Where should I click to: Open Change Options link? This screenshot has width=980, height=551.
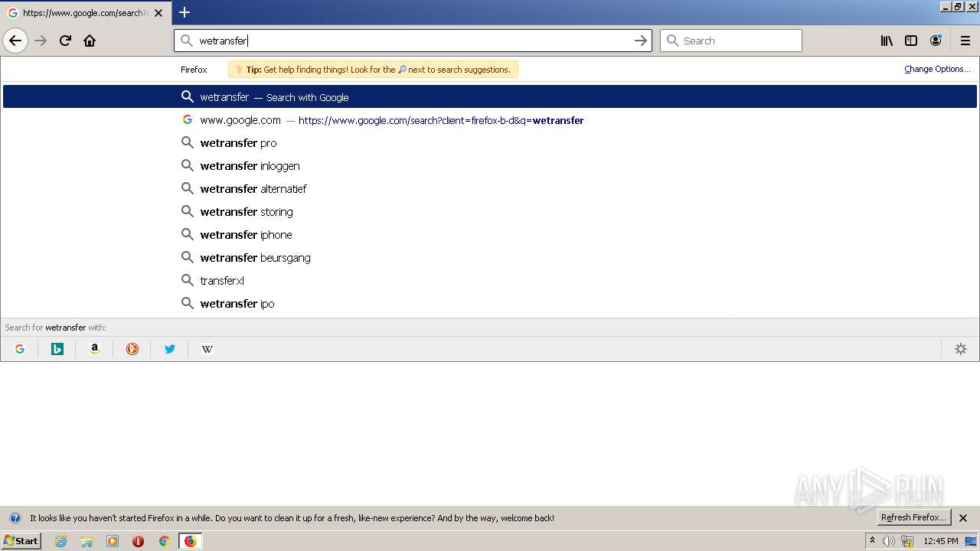pos(937,69)
